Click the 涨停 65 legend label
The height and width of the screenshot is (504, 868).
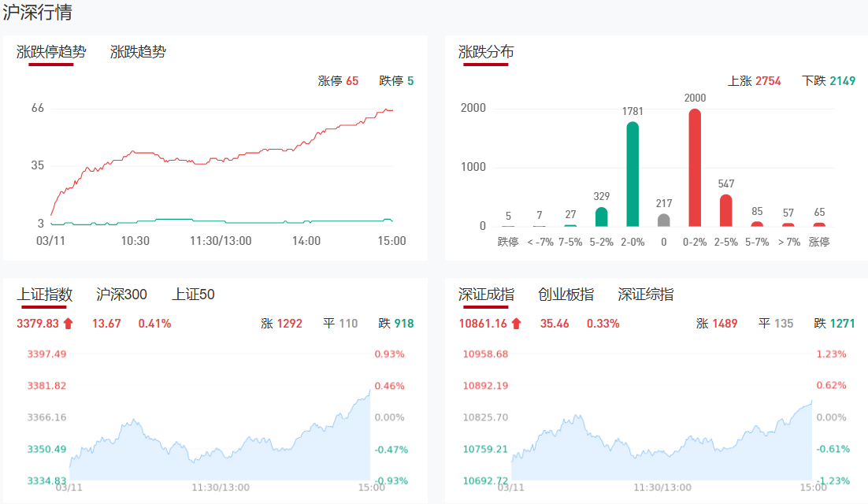[x=338, y=80]
